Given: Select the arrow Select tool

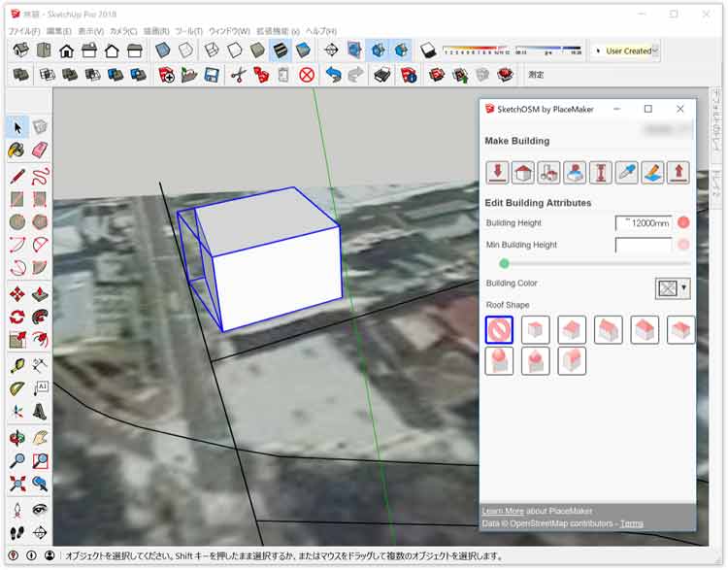Looking at the screenshot, I should (x=17, y=127).
